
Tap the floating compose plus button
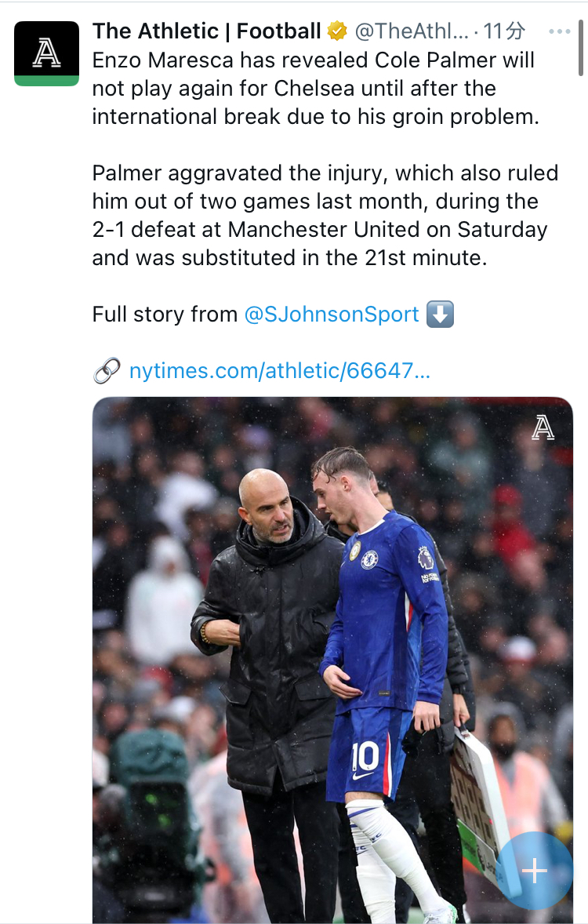[x=534, y=870]
